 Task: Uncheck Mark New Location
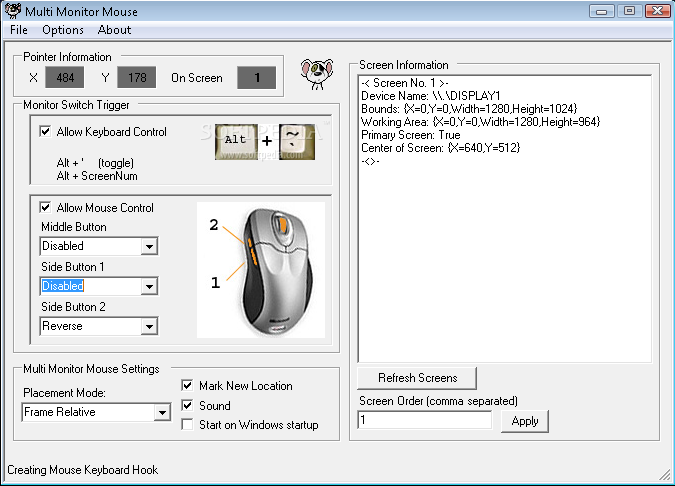point(187,385)
